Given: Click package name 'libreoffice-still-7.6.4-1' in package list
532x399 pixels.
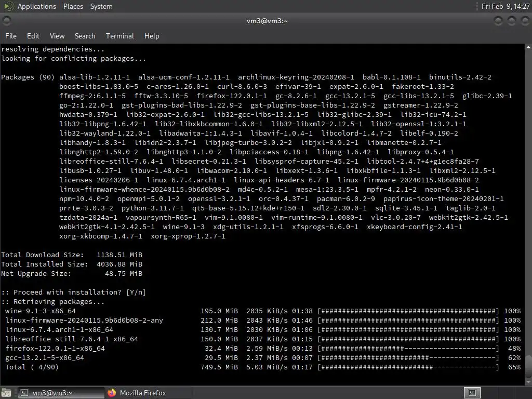Looking at the screenshot, I should 111,162.
